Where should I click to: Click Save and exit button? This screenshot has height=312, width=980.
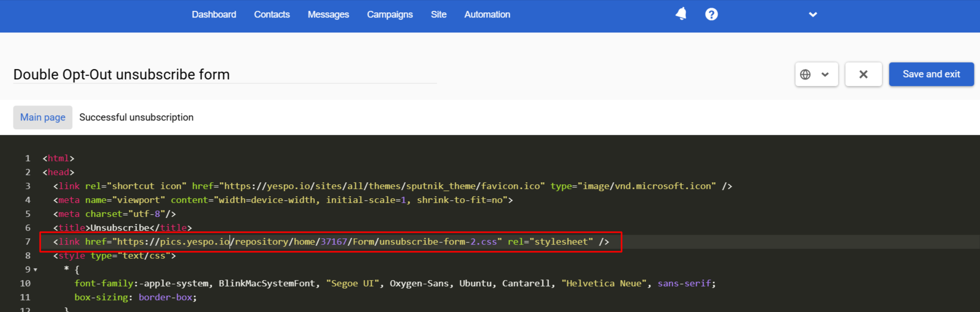931,74
